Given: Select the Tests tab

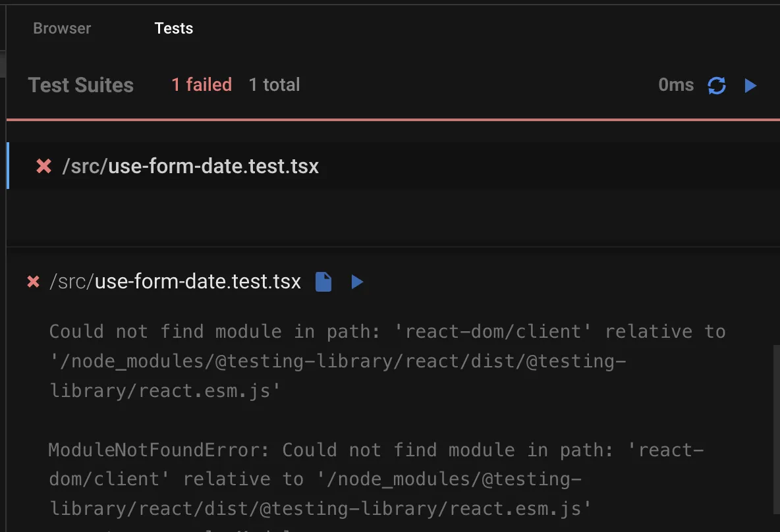Looking at the screenshot, I should (x=173, y=28).
